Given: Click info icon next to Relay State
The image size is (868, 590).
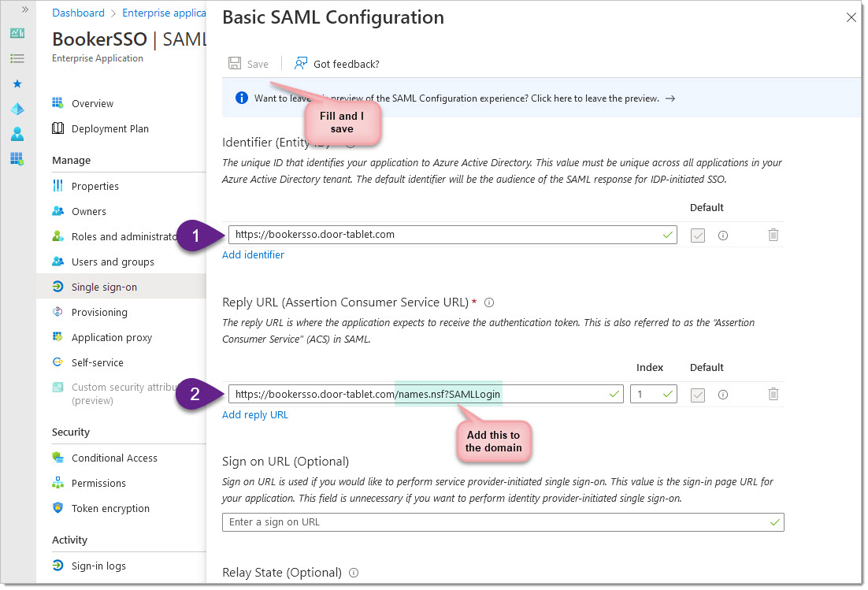Looking at the screenshot, I should click(x=354, y=573).
